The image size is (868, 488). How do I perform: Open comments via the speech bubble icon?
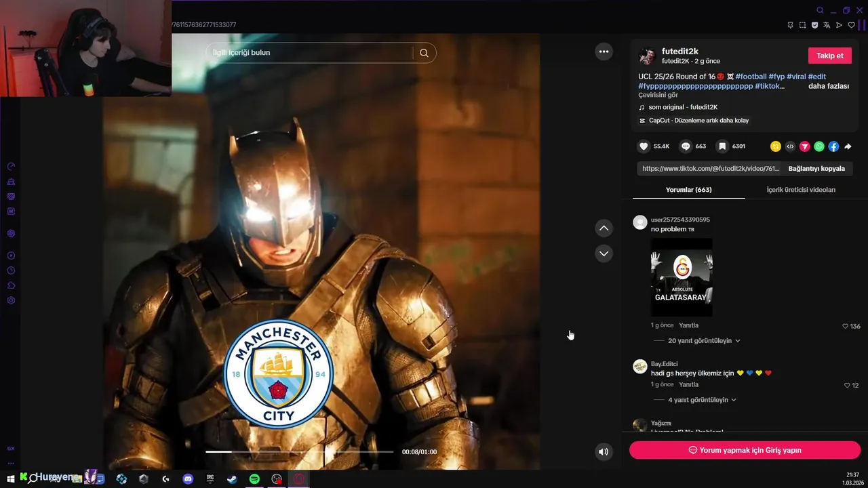pos(686,146)
